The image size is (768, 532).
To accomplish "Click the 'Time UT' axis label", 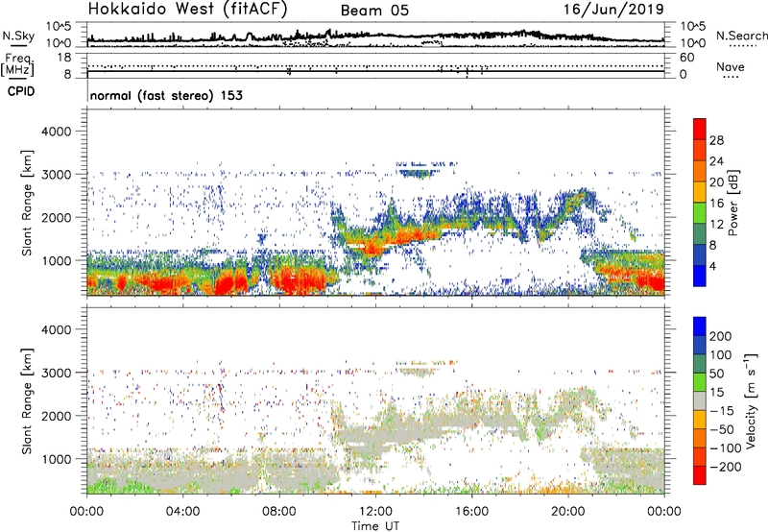I will click(375, 525).
